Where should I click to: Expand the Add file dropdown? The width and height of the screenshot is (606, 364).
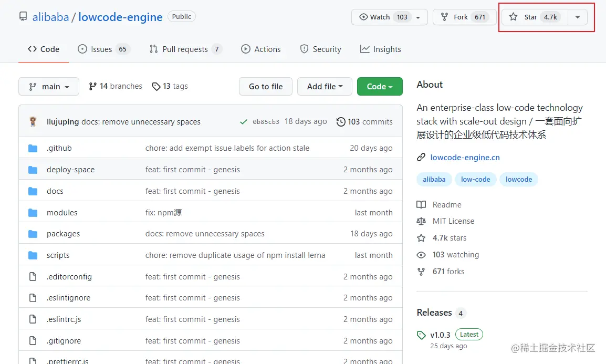click(325, 87)
